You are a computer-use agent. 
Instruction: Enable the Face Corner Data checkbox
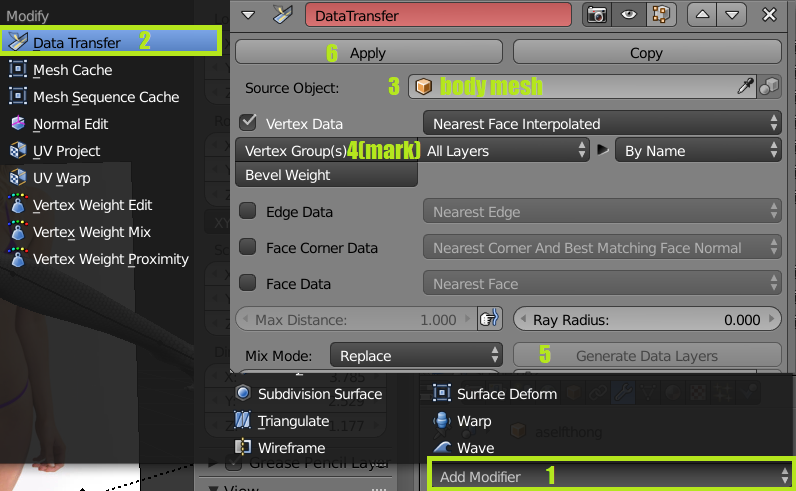point(248,247)
